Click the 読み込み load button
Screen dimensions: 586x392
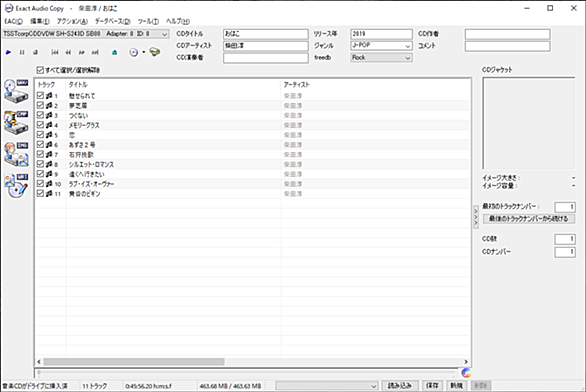point(400,386)
